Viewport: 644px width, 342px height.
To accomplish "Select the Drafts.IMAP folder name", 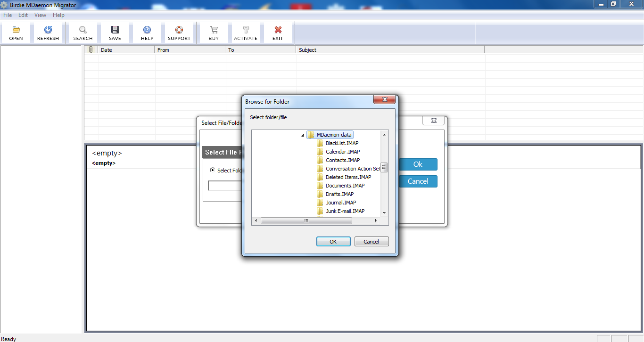I will pos(340,194).
